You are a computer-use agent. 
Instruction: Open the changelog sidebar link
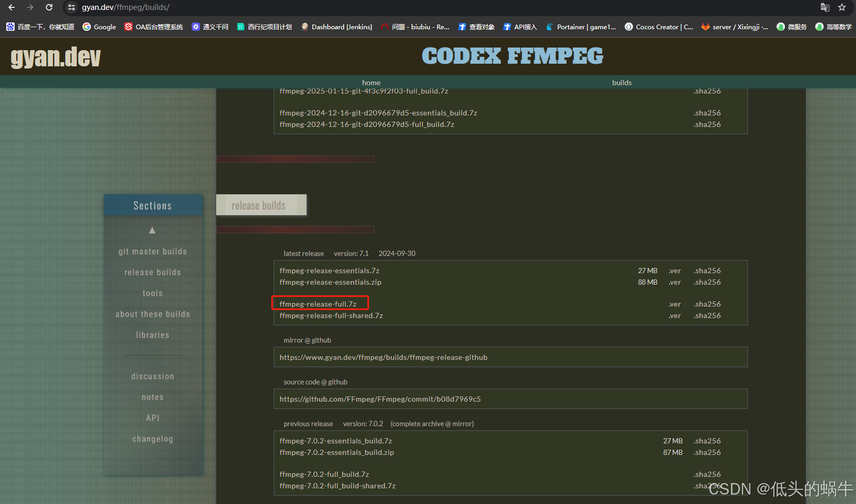tap(153, 439)
